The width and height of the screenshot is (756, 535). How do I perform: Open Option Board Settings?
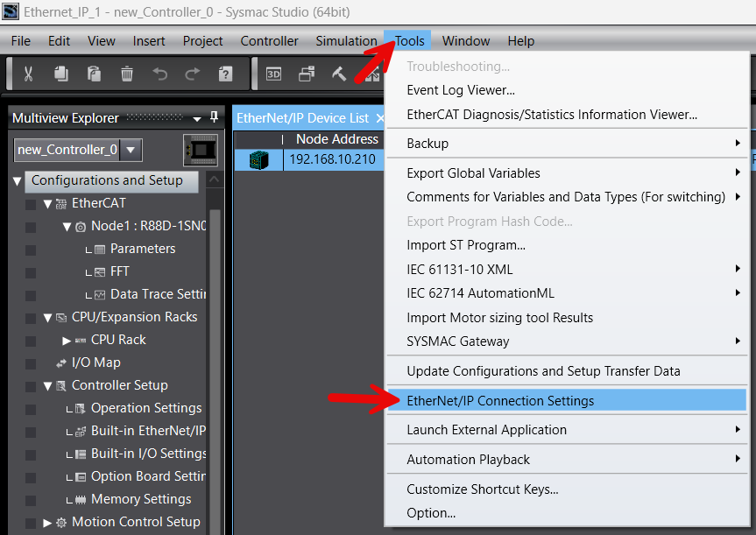pyautogui.click(x=149, y=476)
